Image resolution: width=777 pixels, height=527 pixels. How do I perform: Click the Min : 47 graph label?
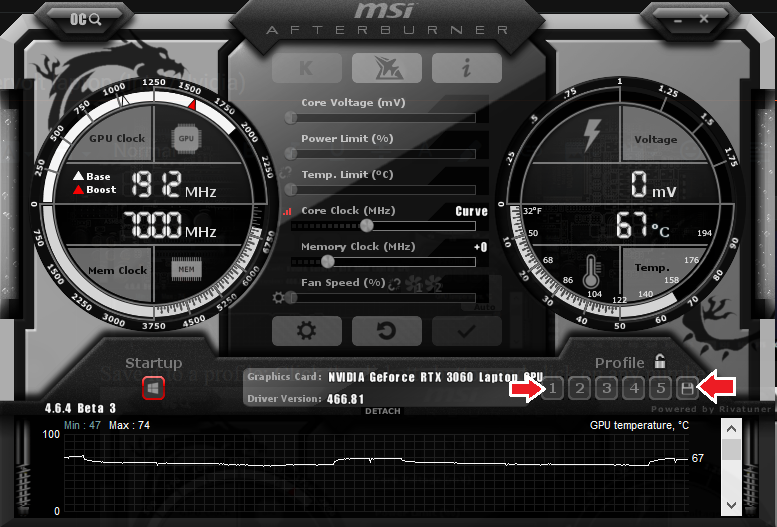[x=82, y=425]
